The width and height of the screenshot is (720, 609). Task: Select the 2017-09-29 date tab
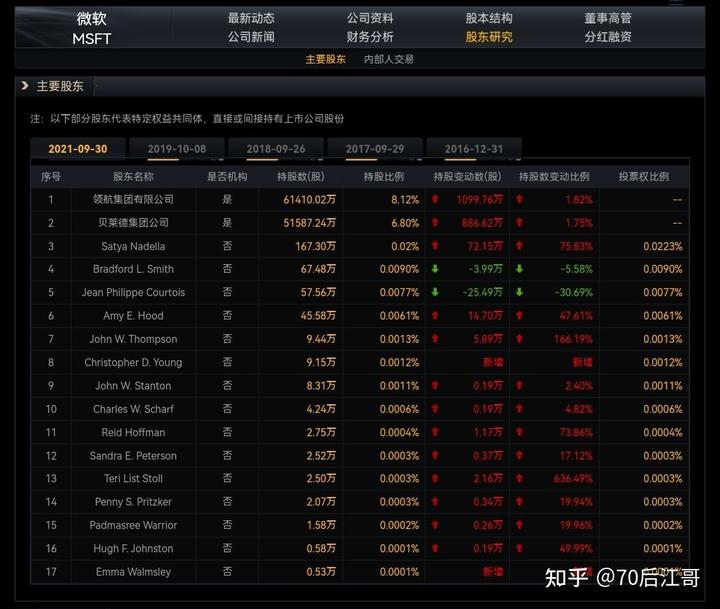pyautogui.click(x=375, y=149)
